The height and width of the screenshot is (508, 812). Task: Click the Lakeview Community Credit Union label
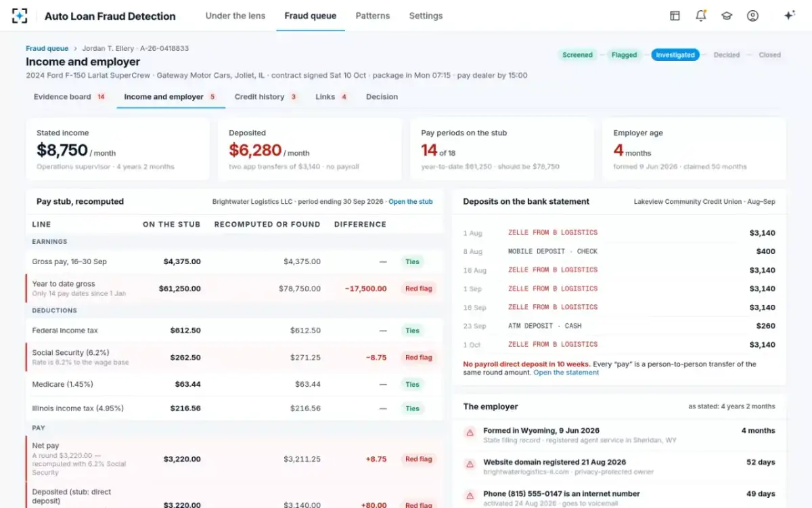(x=704, y=202)
